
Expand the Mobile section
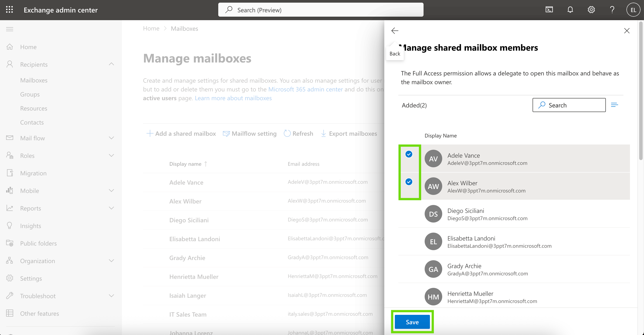[111, 191]
